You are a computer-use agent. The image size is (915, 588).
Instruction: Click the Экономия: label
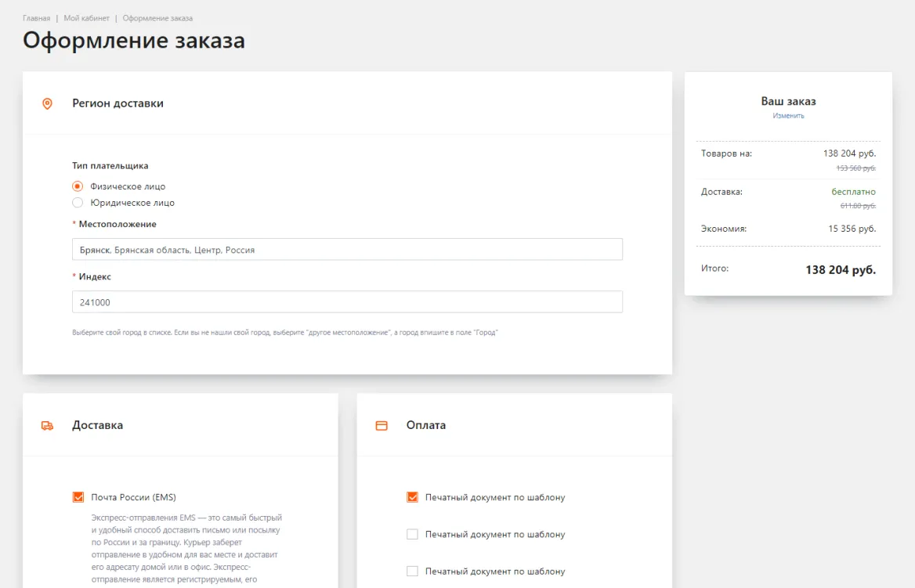[x=724, y=229]
